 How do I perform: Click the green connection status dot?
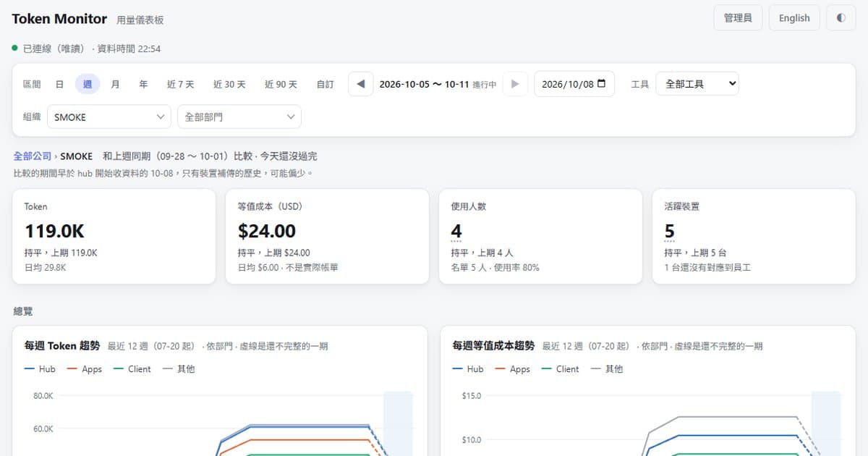pyautogui.click(x=14, y=48)
